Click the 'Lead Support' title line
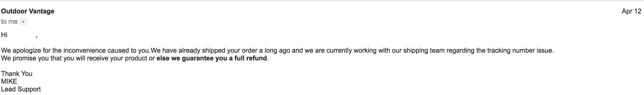 (x=21, y=89)
